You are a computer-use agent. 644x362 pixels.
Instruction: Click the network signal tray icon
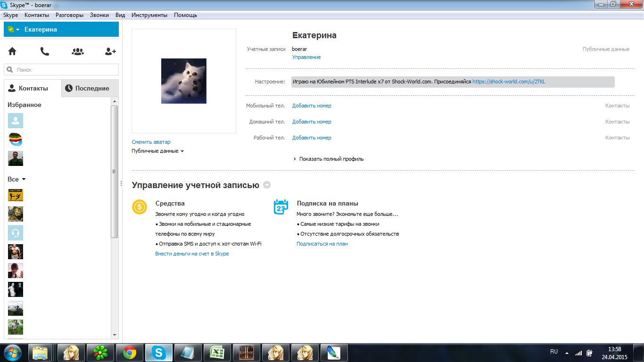(578, 353)
